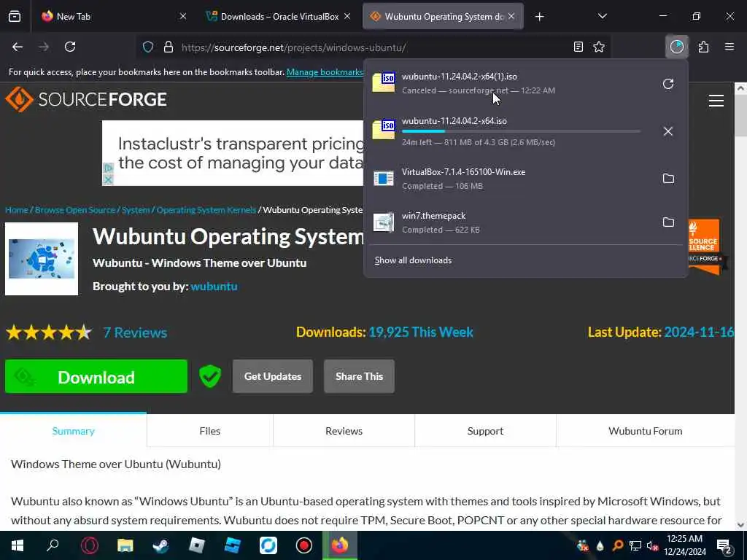The height and width of the screenshot is (560, 747).
Task: Open the Windows Start menu
Action: [18, 545]
